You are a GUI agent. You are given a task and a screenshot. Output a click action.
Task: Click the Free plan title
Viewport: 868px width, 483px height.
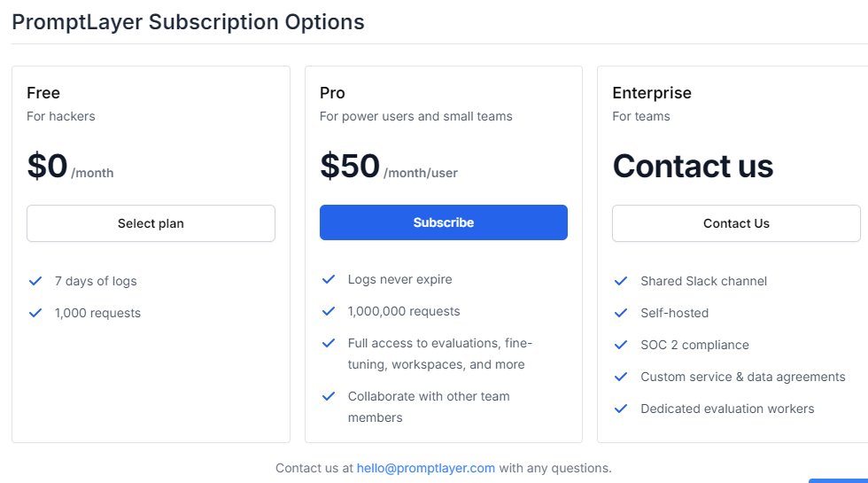pyautogui.click(x=43, y=93)
